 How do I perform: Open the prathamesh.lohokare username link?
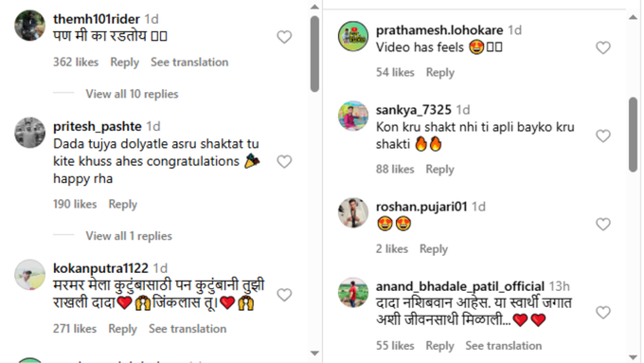(439, 30)
